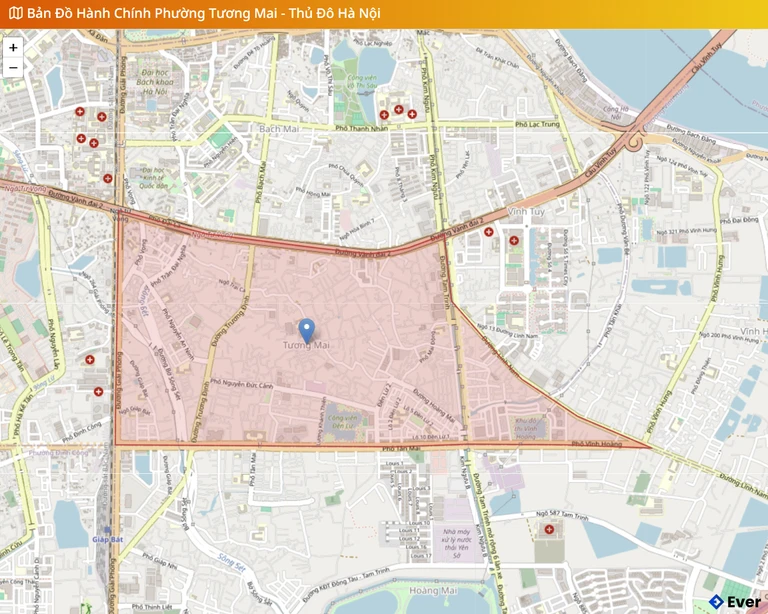Click hospital marker near Ngõ 587 Tam Trinh
This screenshot has height=614, width=768.
pyautogui.click(x=547, y=527)
